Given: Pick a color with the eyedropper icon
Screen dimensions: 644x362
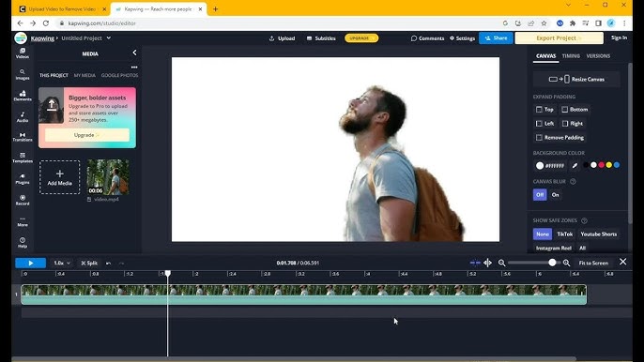Looking at the screenshot, I should [x=575, y=165].
